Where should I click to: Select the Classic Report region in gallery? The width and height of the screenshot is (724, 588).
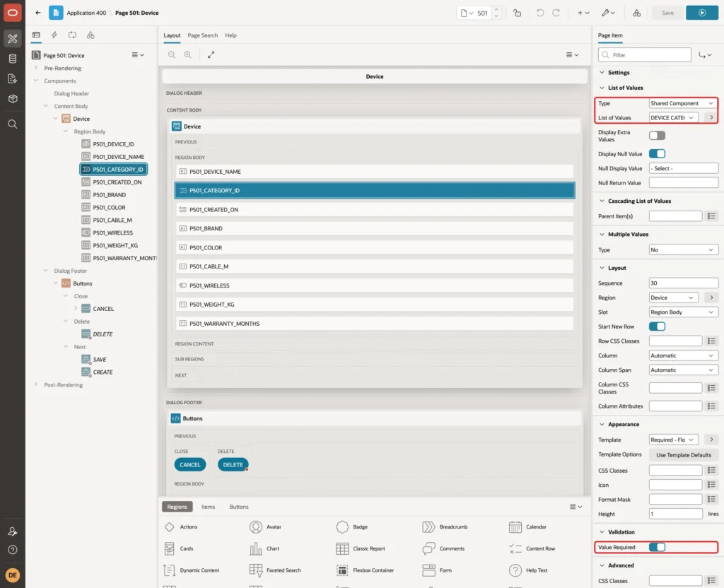(x=361, y=548)
